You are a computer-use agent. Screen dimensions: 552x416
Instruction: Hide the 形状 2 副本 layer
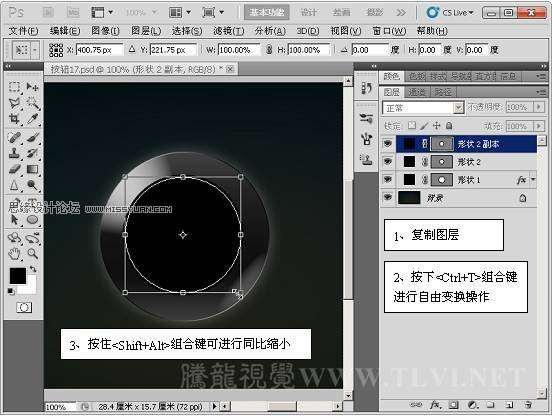point(388,143)
